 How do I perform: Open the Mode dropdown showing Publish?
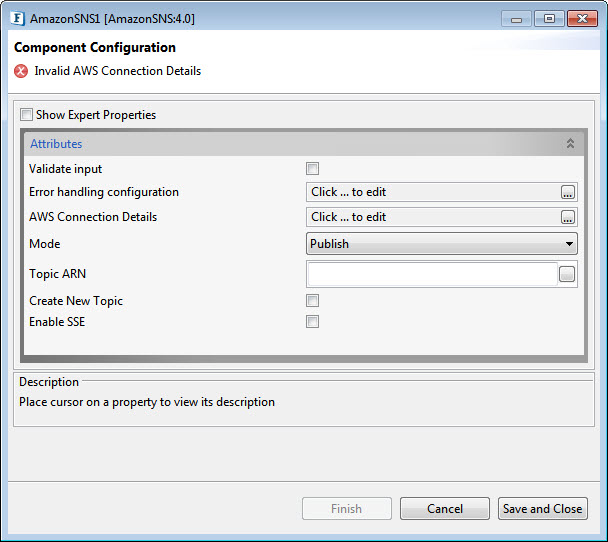(x=442, y=243)
